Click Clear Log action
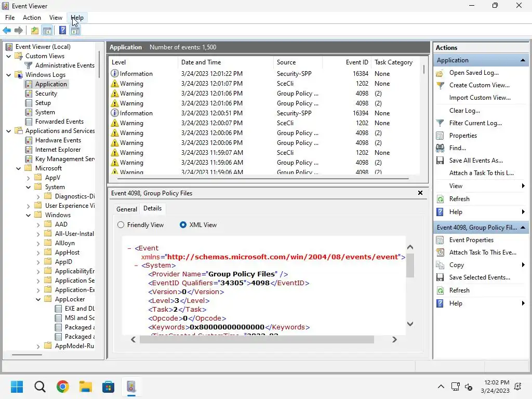The width and height of the screenshot is (532, 399). pos(464,111)
